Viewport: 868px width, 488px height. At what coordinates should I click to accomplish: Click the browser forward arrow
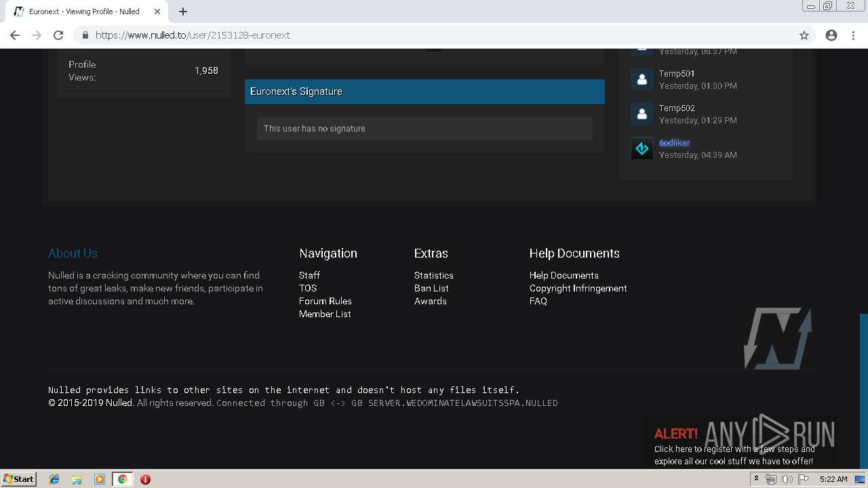[x=37, y=35]
